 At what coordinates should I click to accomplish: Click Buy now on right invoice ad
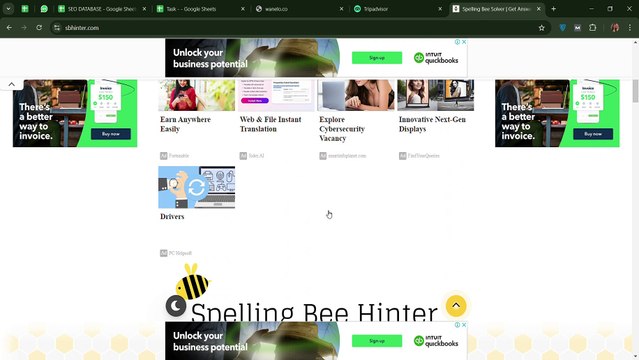coord(593,134)
